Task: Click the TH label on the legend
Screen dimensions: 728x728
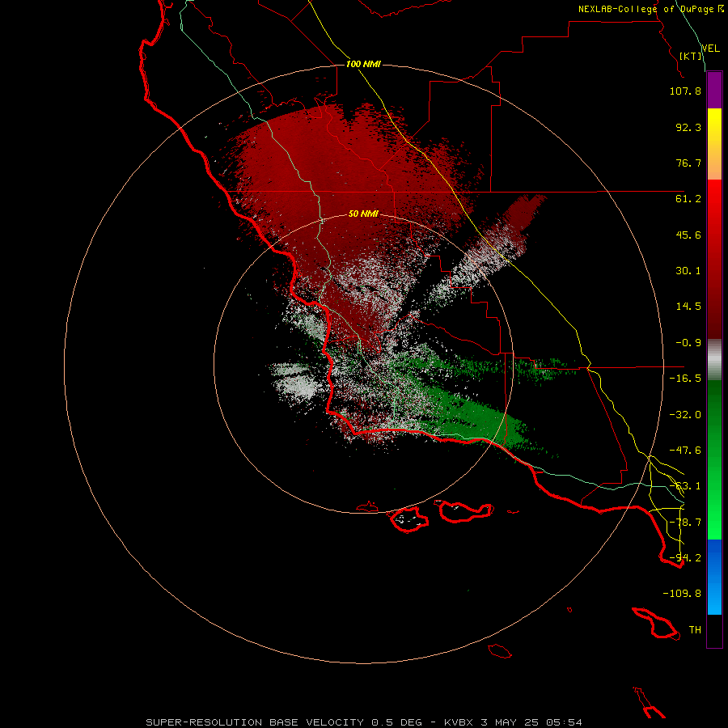Action: pos(695,630)
